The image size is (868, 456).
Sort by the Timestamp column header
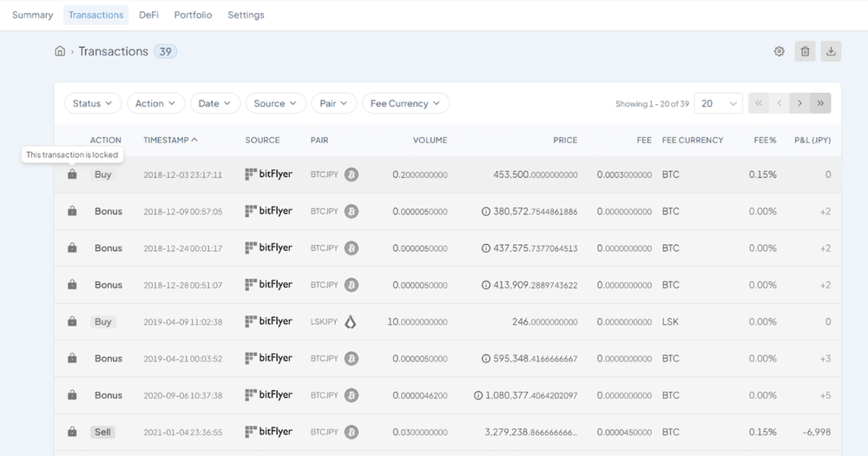(170, 140)
